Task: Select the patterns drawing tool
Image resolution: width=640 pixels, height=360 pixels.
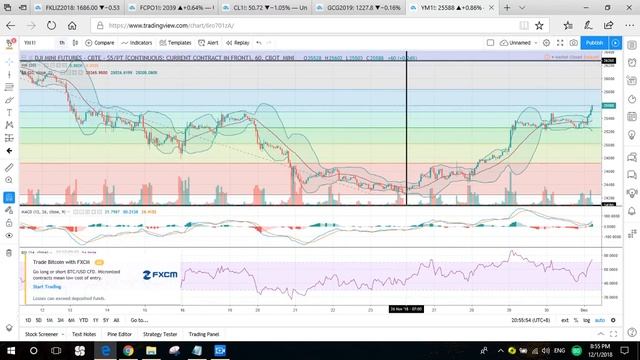Action: [x=9, y=125]
